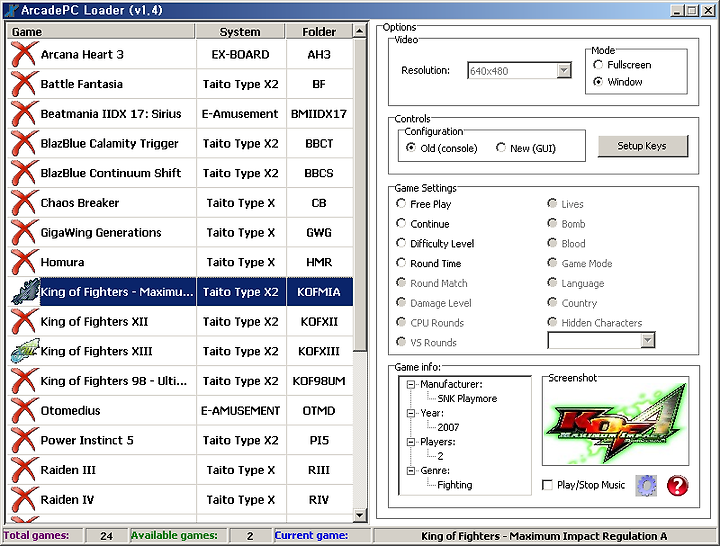Click red X icon beside King of Fighters XII
Viewport: 720px width, 546px height.
pyautogui.click(x=24, y=321)
